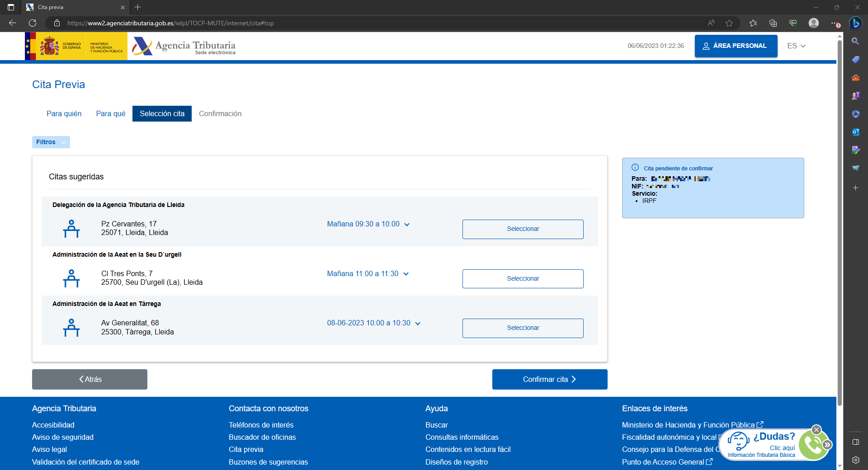Click the sidebar search icon
Image resolution: width=868 pixels, height=470 pixels.
tap(855, 41)
